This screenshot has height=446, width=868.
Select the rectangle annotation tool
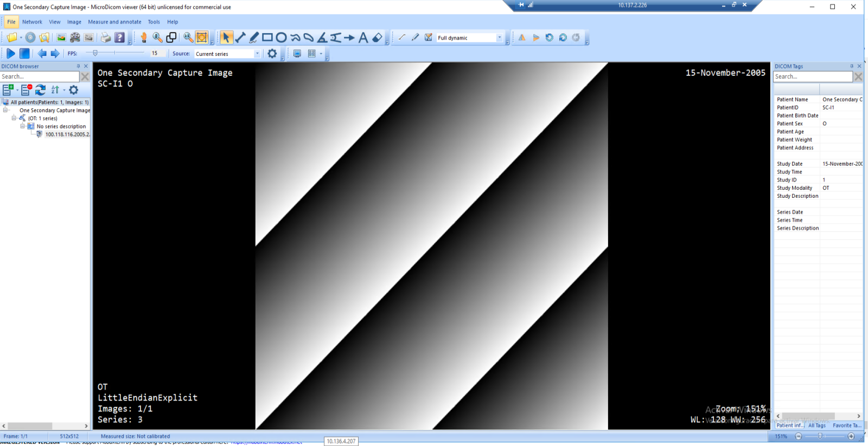coord(267,37)
